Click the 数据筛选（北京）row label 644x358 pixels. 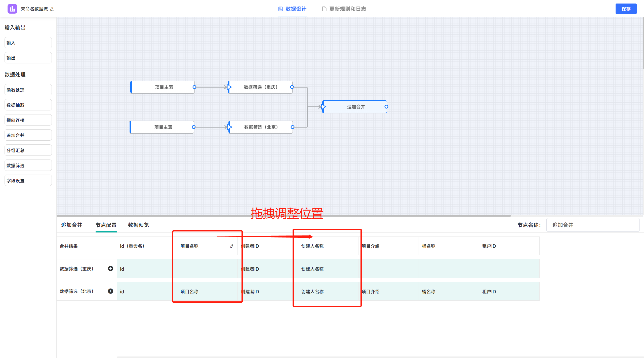point(77,291)
